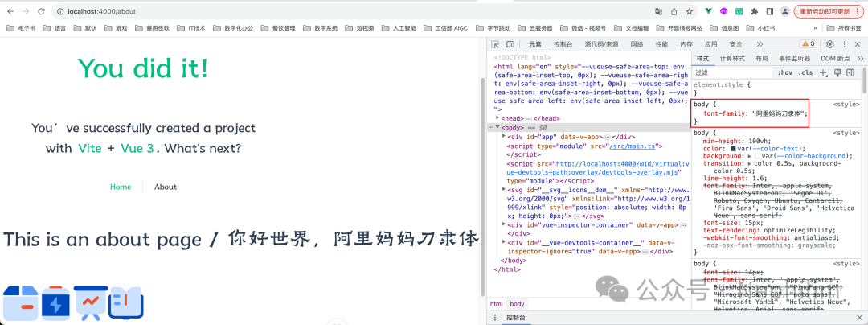Open the 所有书签 bookmarks folder
This screenshot has height=325, width=868.
tap(845, 28)
